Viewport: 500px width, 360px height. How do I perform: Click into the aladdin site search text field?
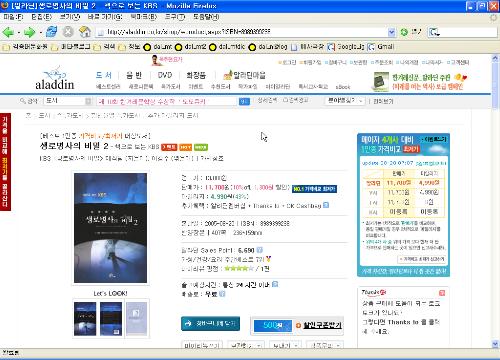167,101
